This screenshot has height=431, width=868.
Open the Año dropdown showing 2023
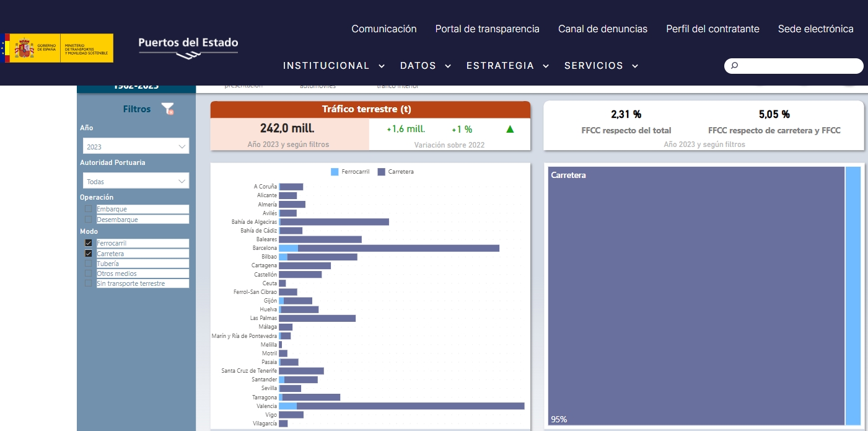pyautogui.click(x=136, y=147)
